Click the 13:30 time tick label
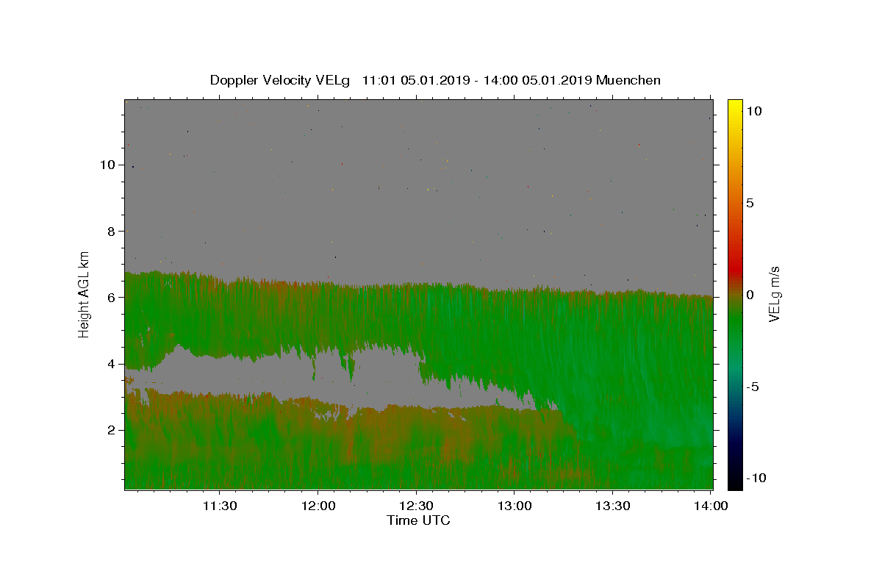The height and width of the screenshot is (588, 882). coord(612,506)
